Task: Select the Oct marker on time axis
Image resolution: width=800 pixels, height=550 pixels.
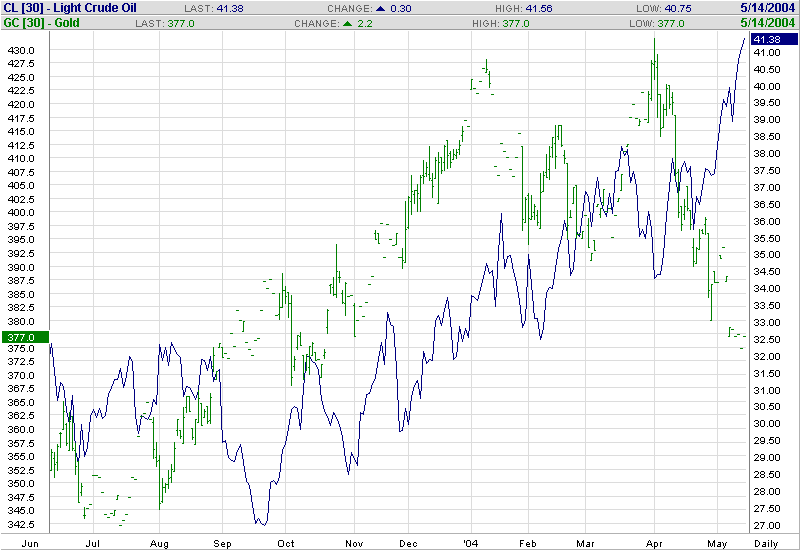Action: click(286, 542)
